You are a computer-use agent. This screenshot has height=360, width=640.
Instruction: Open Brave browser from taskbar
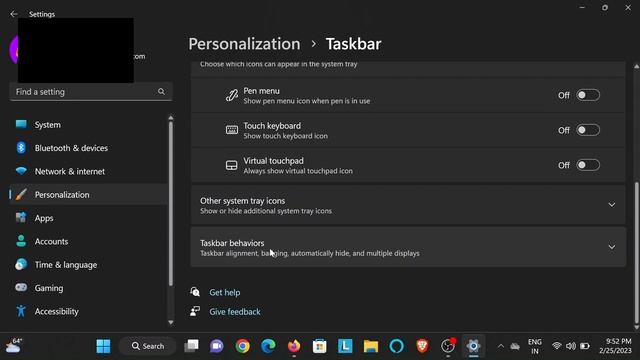[422, 346]
